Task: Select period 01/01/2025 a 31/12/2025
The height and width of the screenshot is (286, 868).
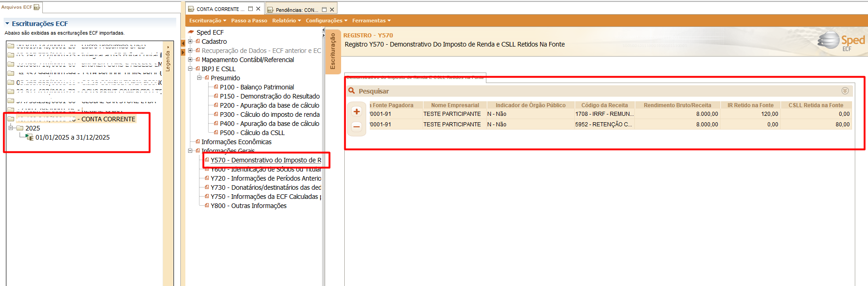Action: [72, 137]
